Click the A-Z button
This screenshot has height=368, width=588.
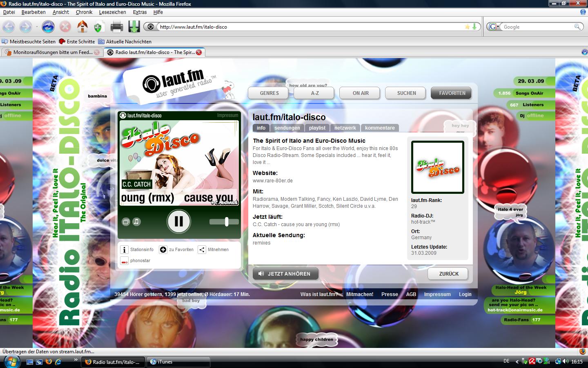pyautogui.click(x=315, y=93)
